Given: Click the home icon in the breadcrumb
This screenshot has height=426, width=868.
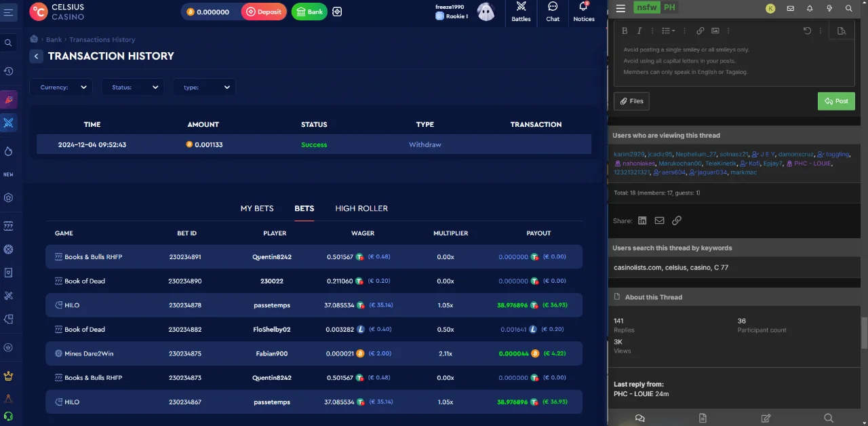Looking at the screenshot, I should (34, 39).
